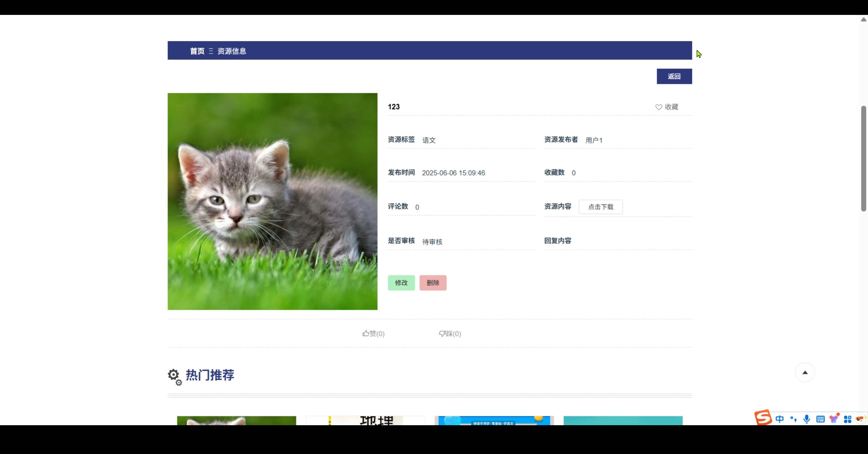Click the back-to-top chevron button
Viewport: 868px width, 454px height.
click(805, 372)
